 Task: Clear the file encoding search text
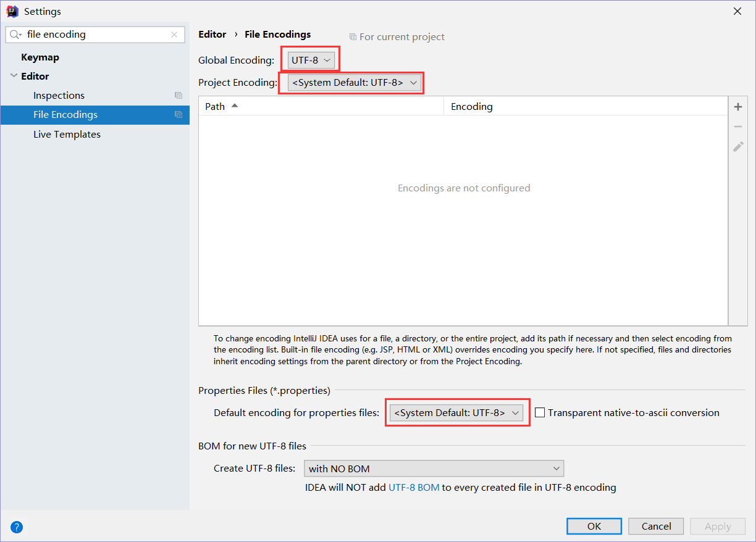tap(174, 35)
